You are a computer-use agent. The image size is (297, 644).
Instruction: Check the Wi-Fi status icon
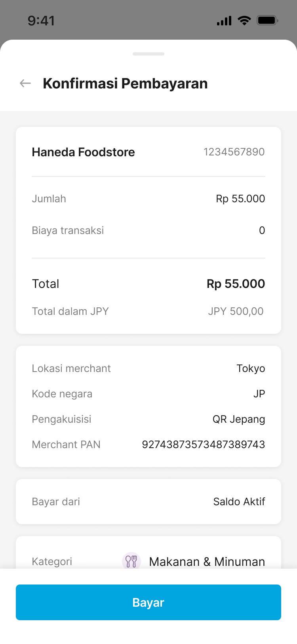tap(244, 21)
